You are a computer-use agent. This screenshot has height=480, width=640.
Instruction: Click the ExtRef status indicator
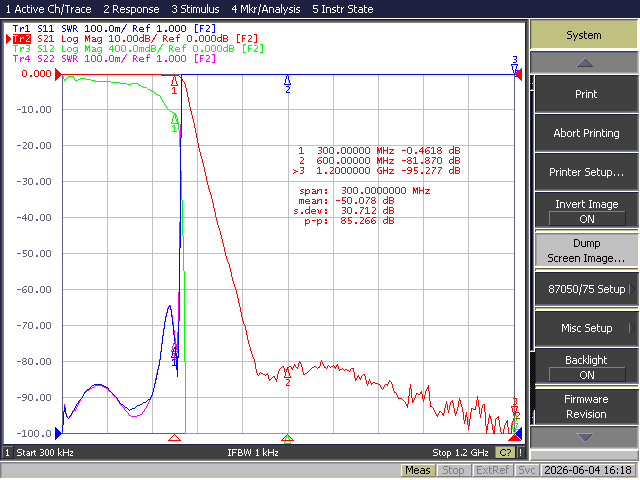pos(492,471)
